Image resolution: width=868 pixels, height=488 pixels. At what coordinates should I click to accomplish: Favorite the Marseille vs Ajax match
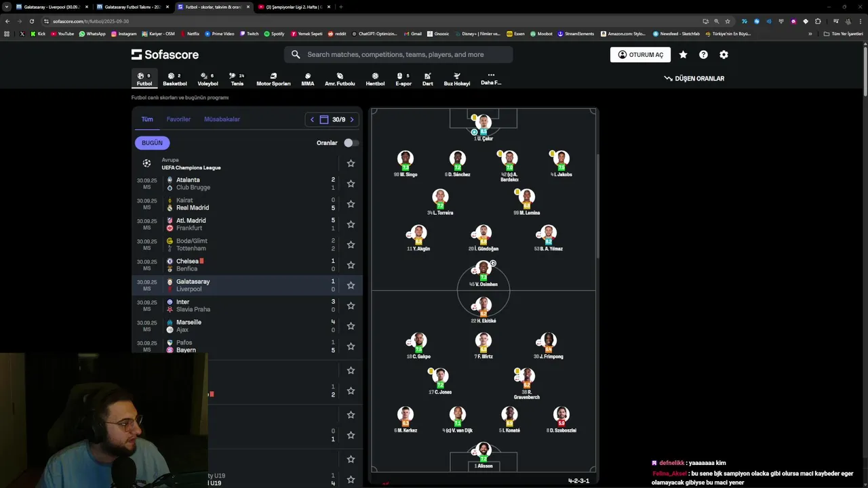tap(351, 326)
